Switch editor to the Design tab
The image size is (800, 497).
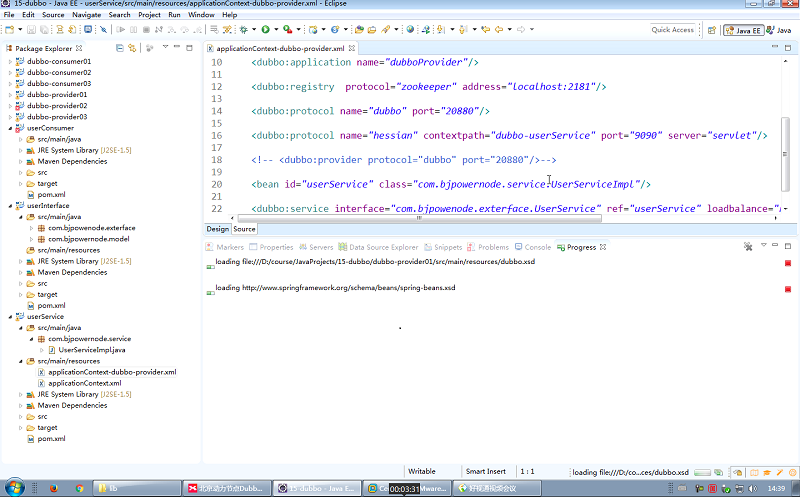(x=217, y=229)
